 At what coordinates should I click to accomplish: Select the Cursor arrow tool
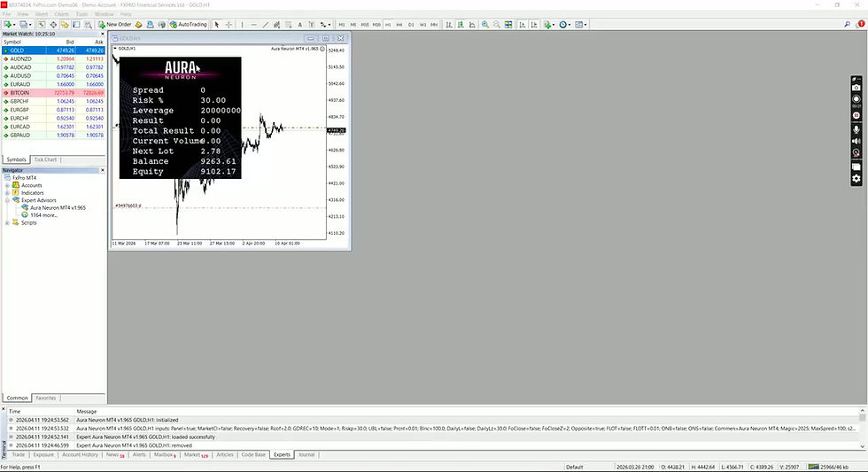(216, 24)
